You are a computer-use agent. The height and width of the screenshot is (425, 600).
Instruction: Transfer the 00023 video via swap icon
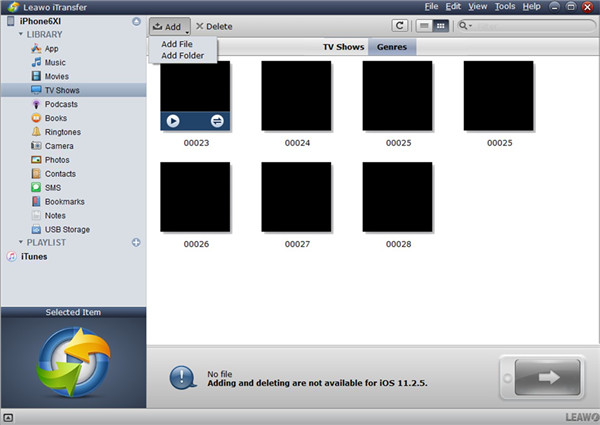[x=217, y=121]
